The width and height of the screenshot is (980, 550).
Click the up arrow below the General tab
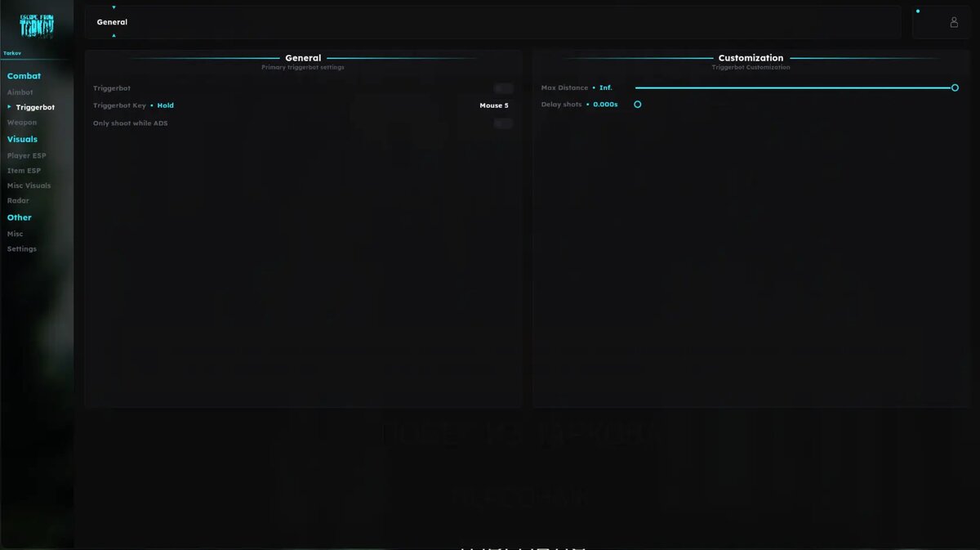[x=114, y=36]
